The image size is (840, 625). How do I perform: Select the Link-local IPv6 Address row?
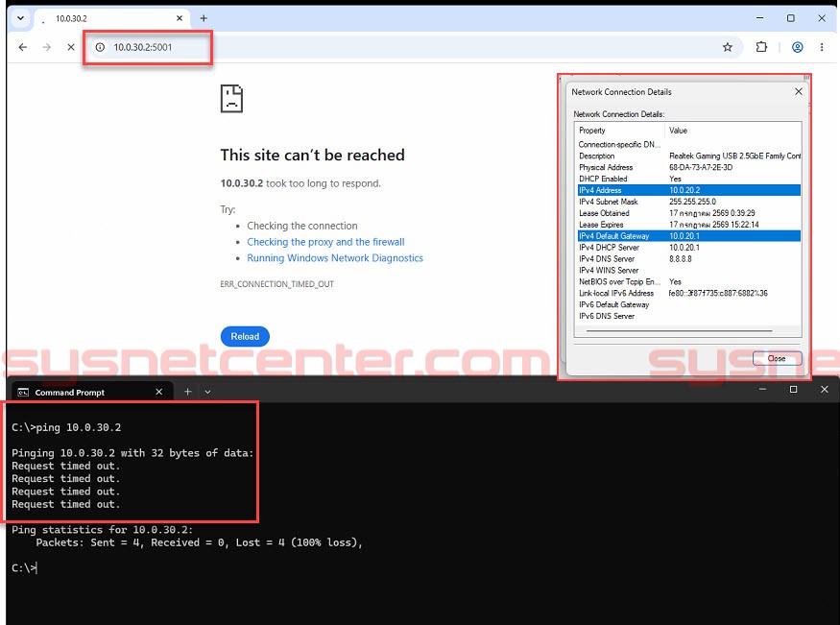(689, 293)
